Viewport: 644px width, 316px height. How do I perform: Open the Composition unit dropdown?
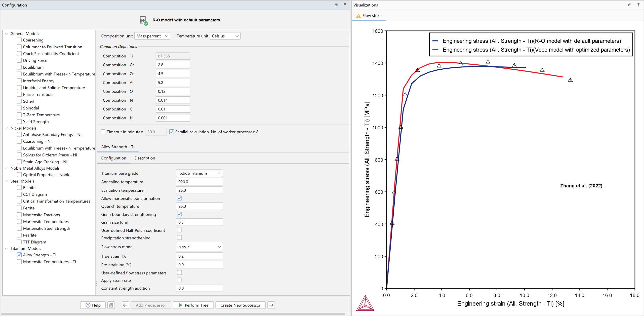pos(152,36)
